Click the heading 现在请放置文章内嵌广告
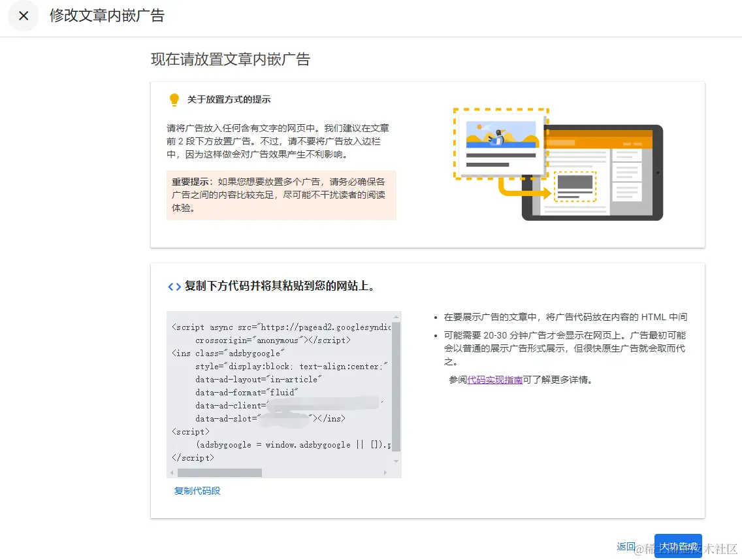Image resolution: width=742 pixels, height=560 pixels. pos(230,59)
